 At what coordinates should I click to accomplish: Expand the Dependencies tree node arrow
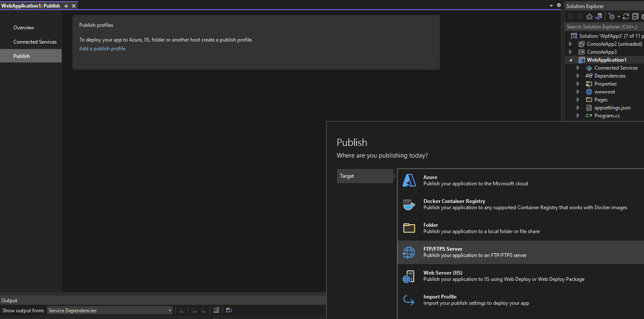point(578,76)
